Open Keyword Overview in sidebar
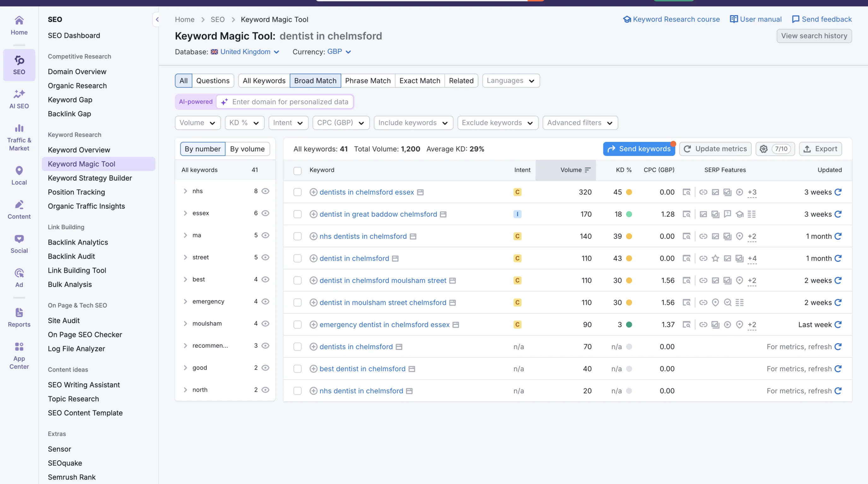The image size is (868, 484). click(79, 150)
